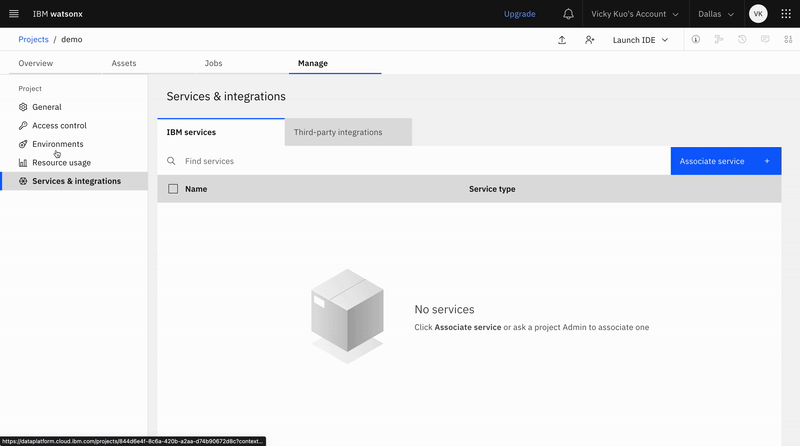Click the Upgrade link
The image size is (800, 446).
click(519, 14)
